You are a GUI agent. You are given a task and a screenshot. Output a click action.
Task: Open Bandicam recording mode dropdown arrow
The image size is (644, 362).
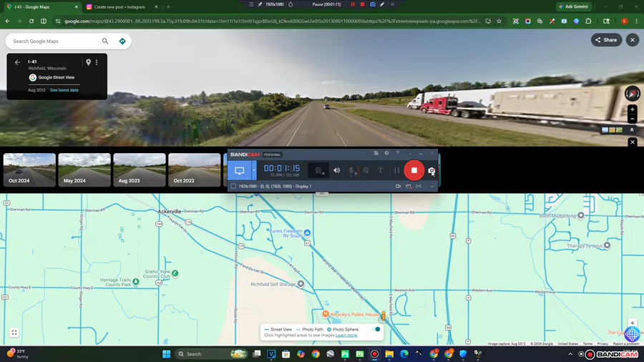click(254, 170)
